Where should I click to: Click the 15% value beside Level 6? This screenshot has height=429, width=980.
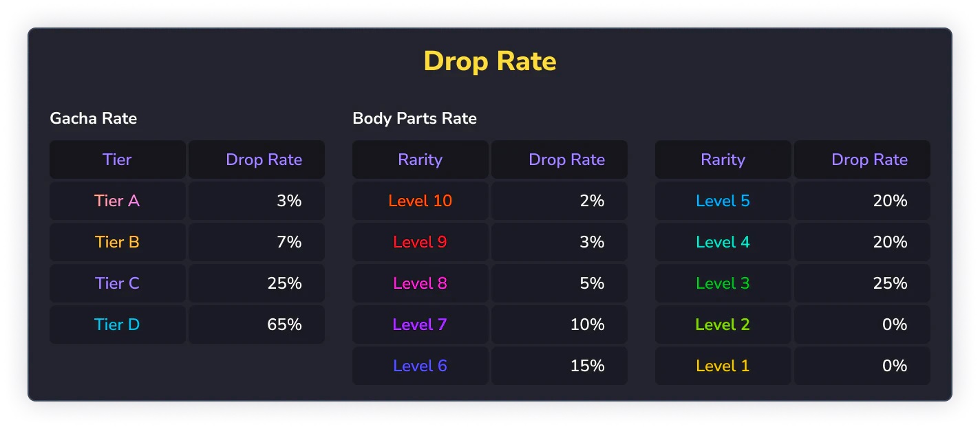pyautogui.click(x=588, y=366)
